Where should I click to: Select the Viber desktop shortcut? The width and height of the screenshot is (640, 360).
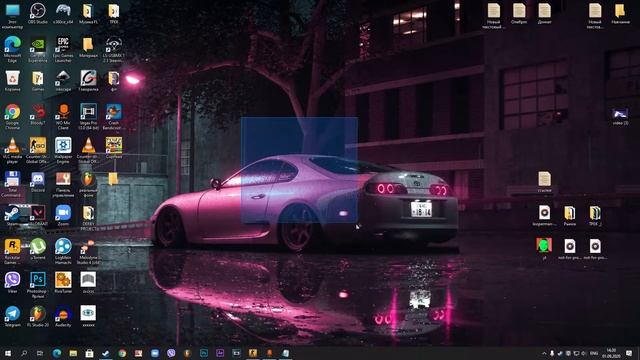12,280
